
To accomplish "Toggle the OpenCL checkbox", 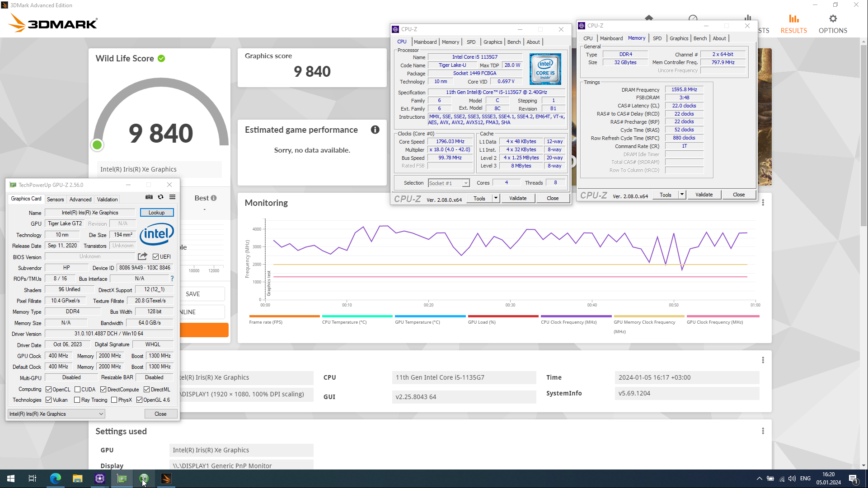I will (49, 390).
